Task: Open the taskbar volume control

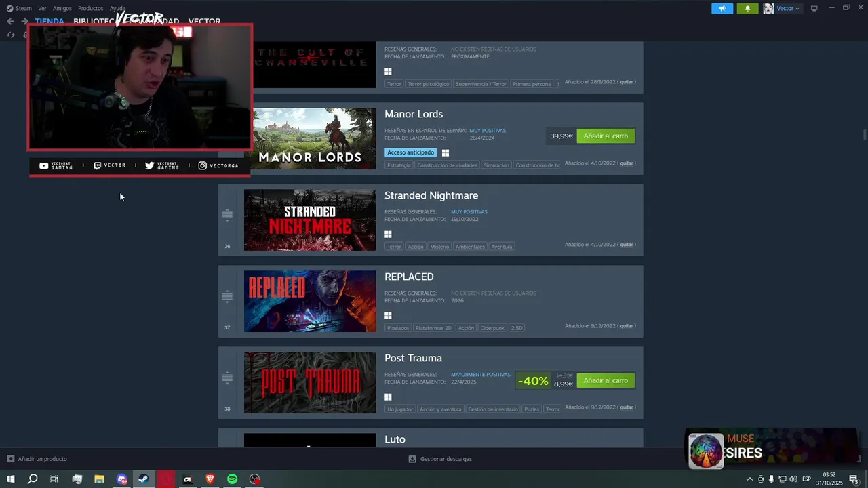Action: (793, 479)
